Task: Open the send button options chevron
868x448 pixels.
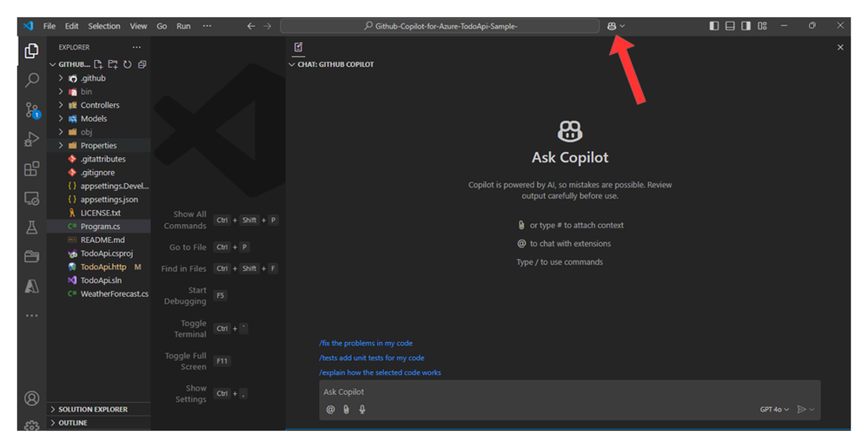Action: click(x=812, y=410)
